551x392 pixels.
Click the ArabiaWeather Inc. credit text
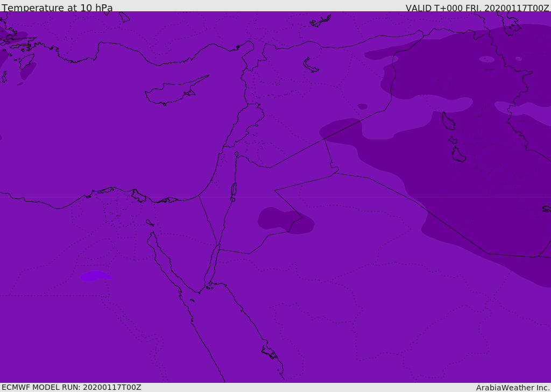click(513, 388)
